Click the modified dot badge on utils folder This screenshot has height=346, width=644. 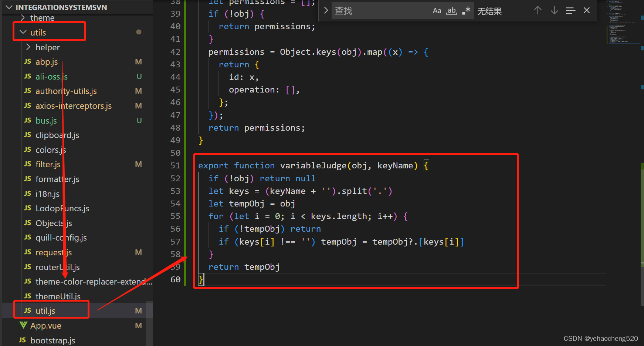[x=139, y=32]
